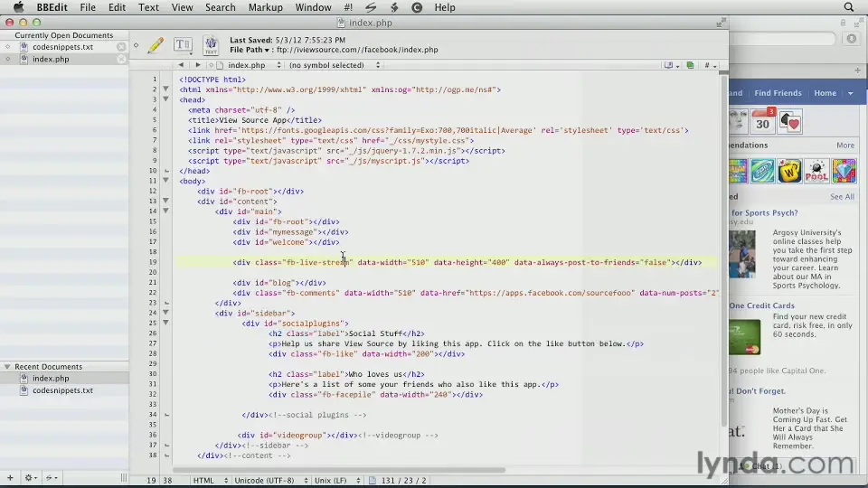
Task: Open the Text menu
Action: [148, 7]
